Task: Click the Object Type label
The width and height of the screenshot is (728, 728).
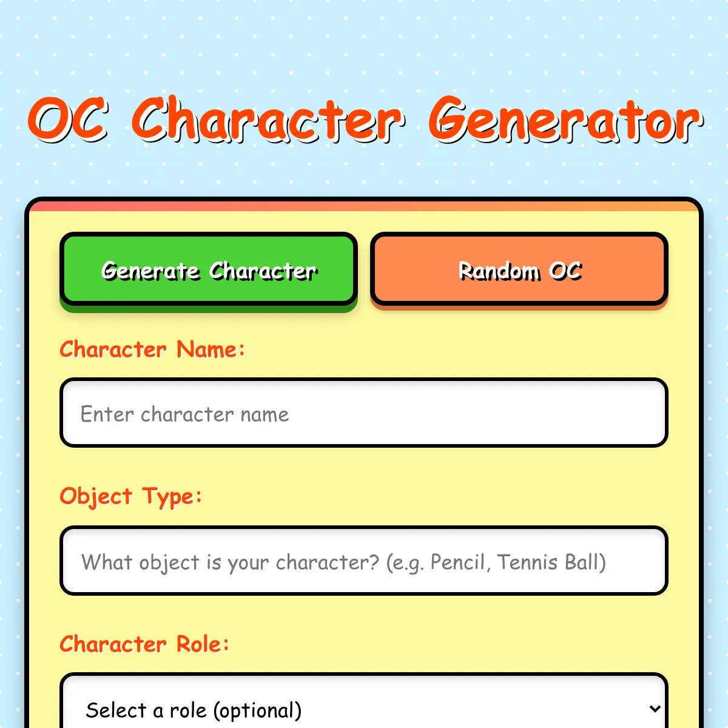Action: (130, 497)
